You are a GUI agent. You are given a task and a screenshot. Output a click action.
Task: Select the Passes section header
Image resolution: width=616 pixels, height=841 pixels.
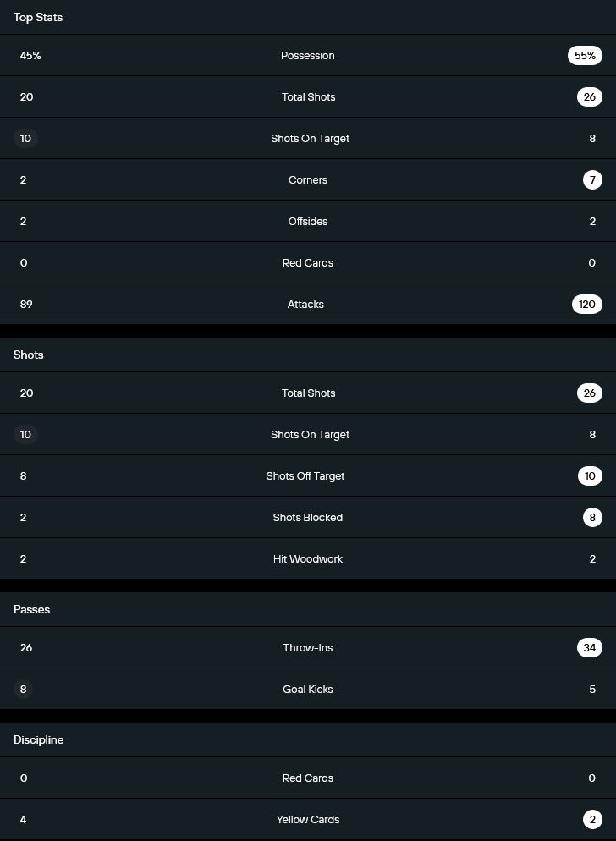(32, 609)
